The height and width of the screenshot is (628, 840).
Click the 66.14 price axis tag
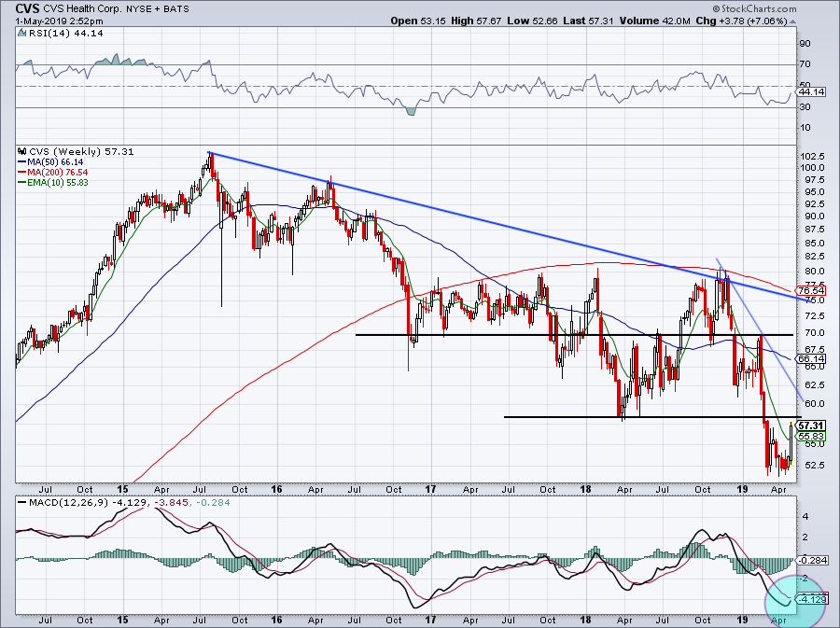[x=812, y=358]
